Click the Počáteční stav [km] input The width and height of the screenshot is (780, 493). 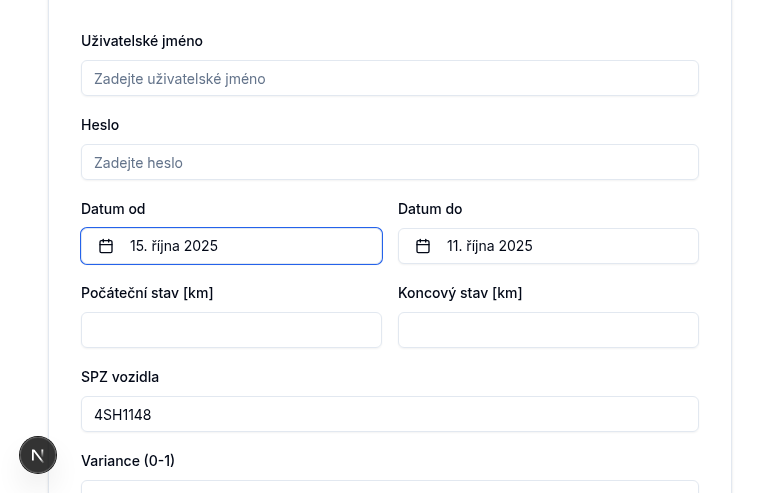click(x=231, y=330)
